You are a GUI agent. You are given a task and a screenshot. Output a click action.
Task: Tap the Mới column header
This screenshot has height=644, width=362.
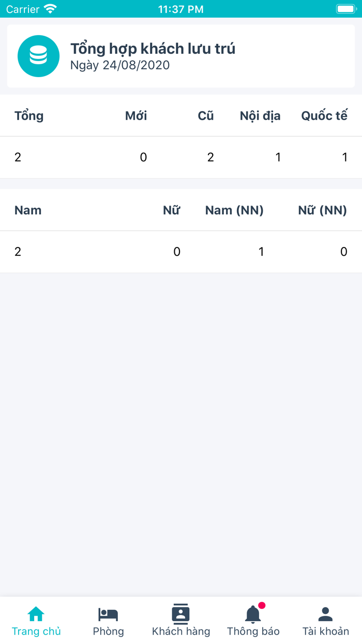[x=136, y=115]
